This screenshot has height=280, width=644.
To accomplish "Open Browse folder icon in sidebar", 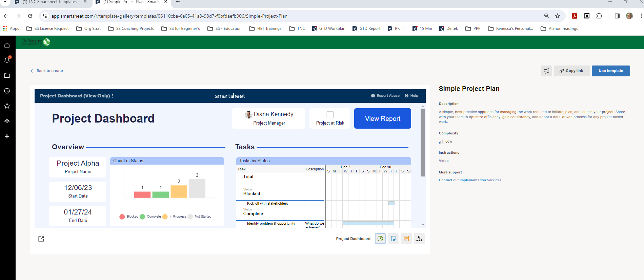I will pyautogui.click(x=7, y=76).
